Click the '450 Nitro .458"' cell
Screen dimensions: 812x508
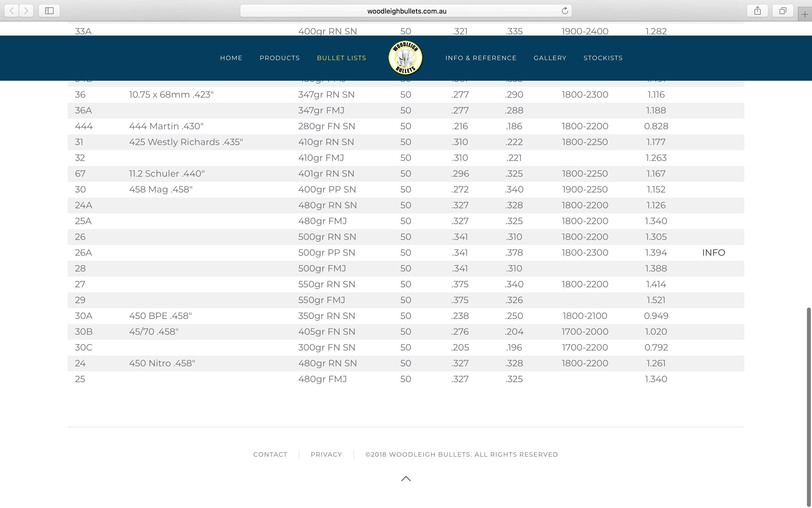click(162, 363)
